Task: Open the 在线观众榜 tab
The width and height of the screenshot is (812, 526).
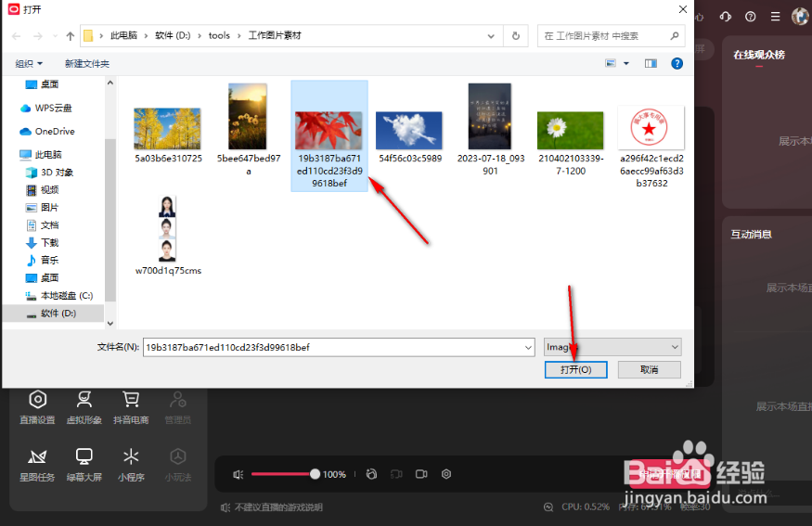Action: tap(759, 55)
